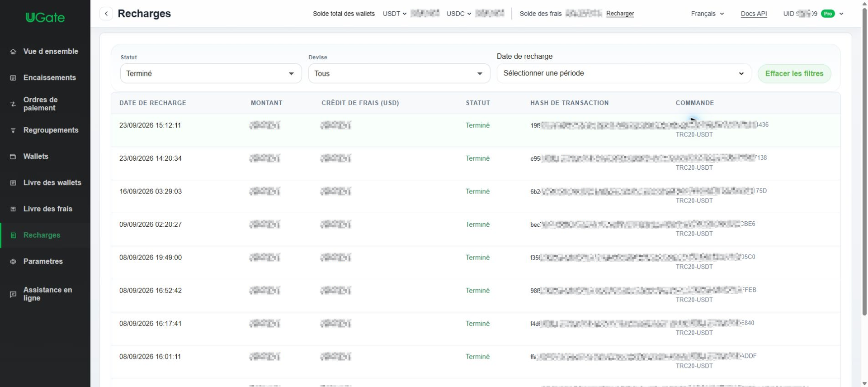Screen dimensions: 868x387
Task: Click the Regroupements filter icon
Action: click(13, 130)
